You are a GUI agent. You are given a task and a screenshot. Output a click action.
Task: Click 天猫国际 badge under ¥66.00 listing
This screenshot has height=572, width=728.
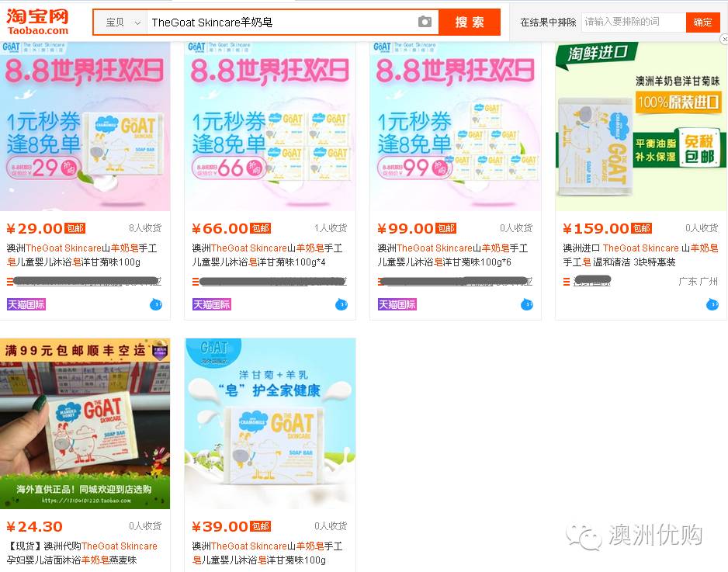(212, 304)
